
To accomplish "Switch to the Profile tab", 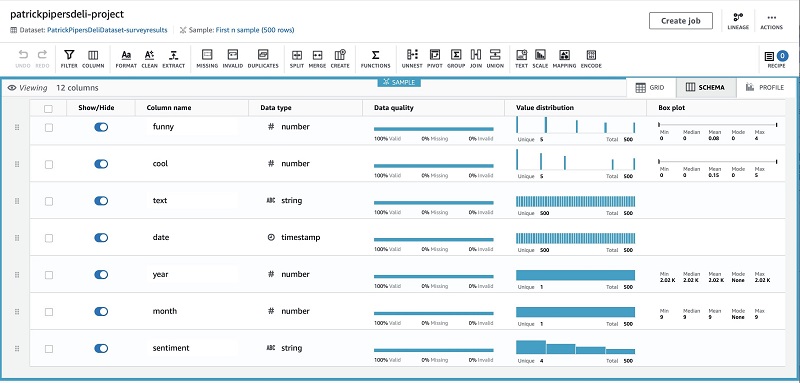I will tap(764, 88).
